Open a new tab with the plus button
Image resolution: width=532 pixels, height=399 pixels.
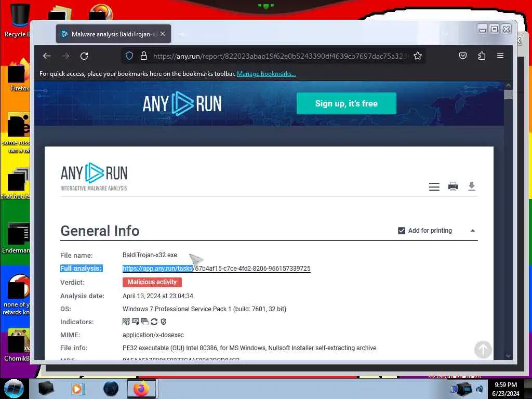pos(182,34)
